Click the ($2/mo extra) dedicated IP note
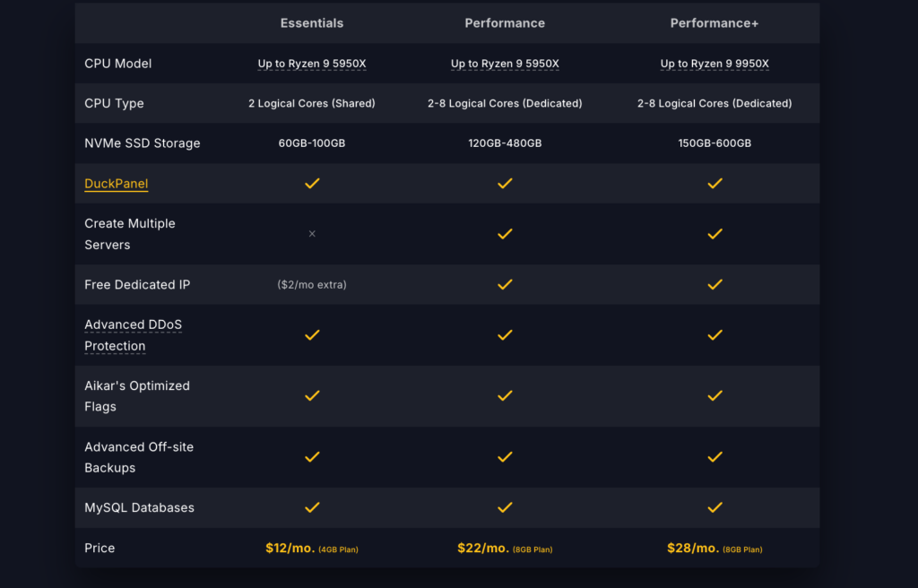This screenshot has height=588, width=918. pyautogui.click(x=312, y=285)
